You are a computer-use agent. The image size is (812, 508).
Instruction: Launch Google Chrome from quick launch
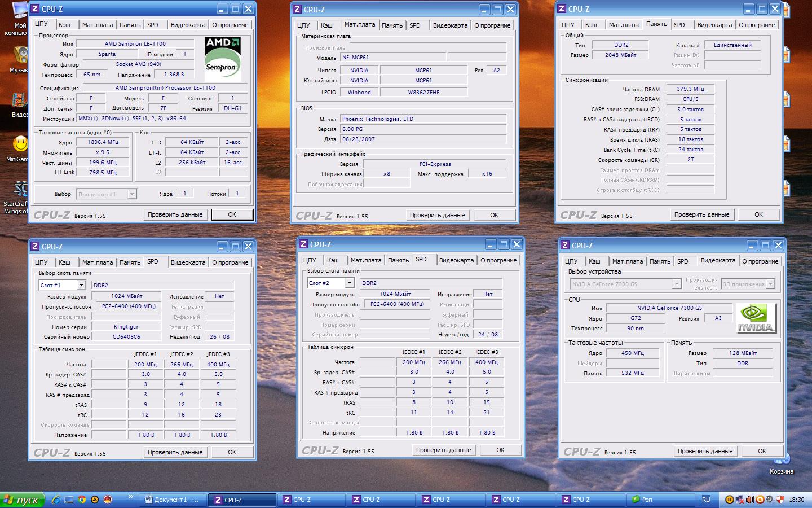tap(82, 500)
